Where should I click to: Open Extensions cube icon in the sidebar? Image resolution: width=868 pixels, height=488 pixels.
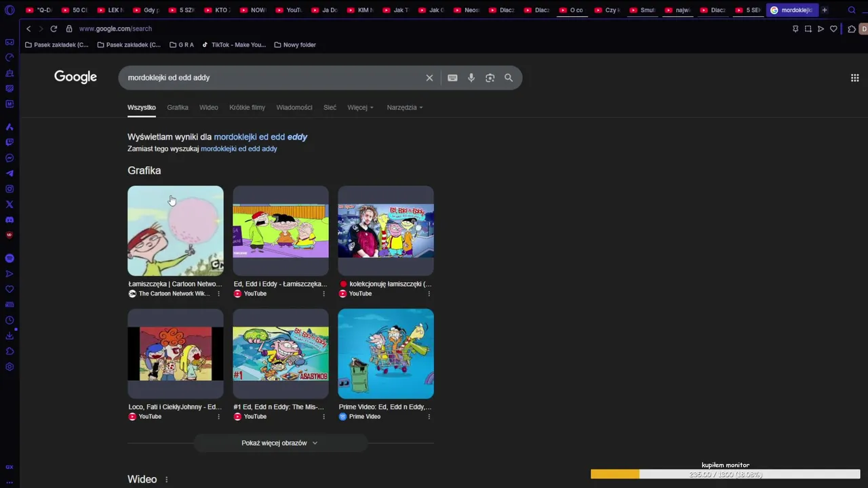coord(9,351)
